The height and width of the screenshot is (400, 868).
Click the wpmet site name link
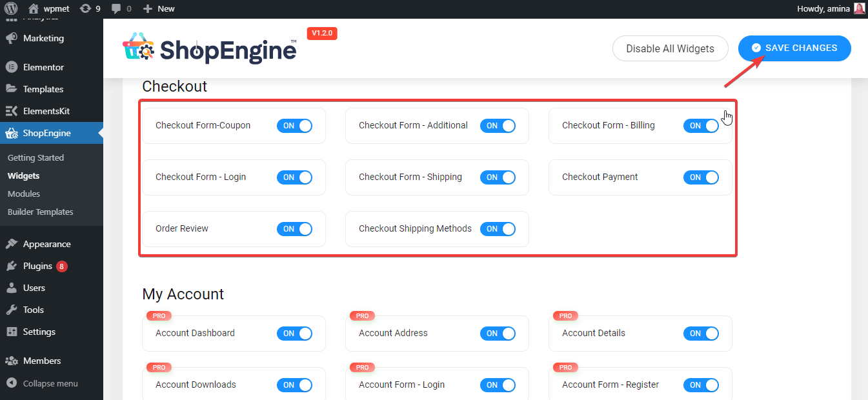point(56,8)
